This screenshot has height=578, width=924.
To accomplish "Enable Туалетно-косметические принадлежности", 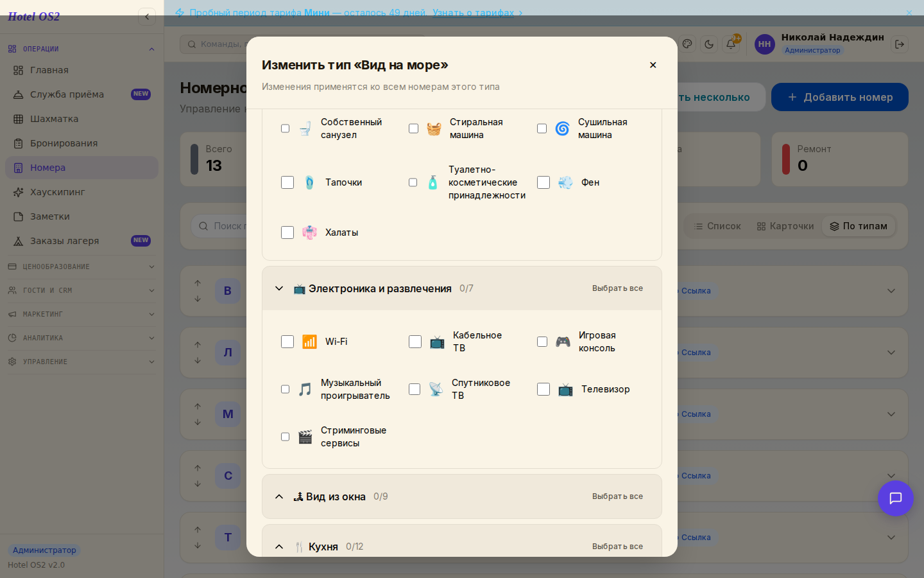I will (x=413, y=182).
